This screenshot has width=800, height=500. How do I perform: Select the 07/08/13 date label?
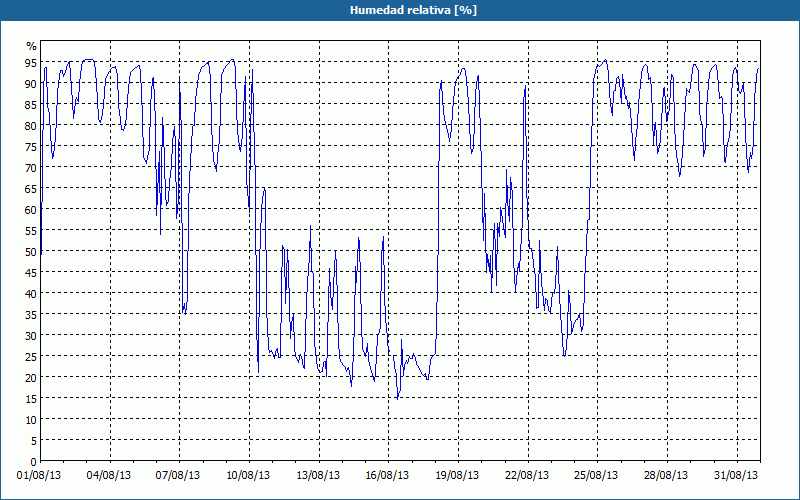(178, 476)
